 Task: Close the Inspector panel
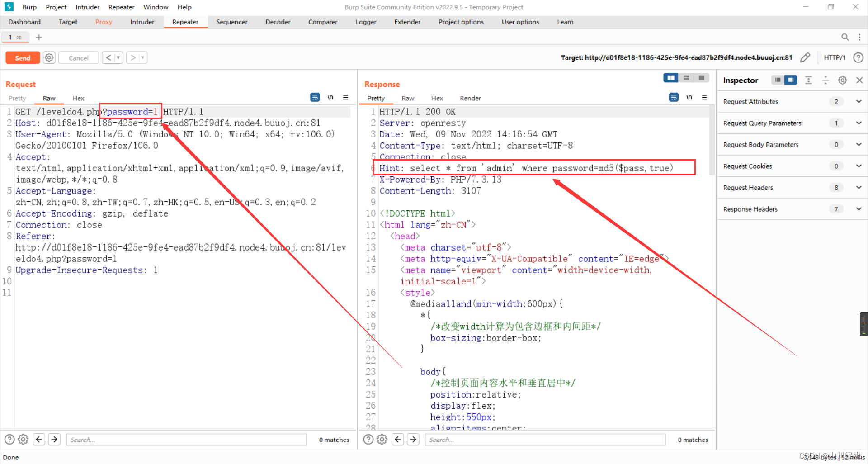pyautogui.click(x=859, y=80)
